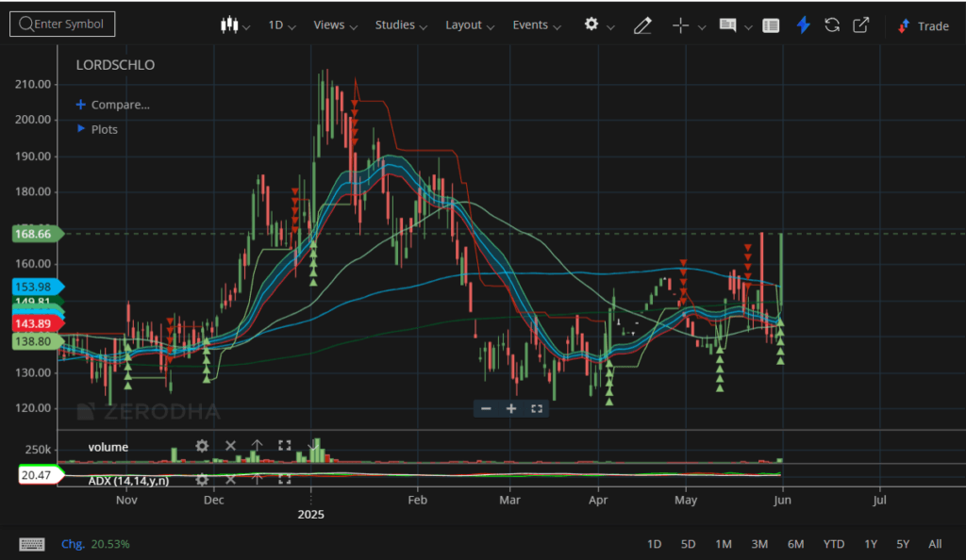Viewport: 966px width, 560px height.
Task: Open the volume panel settings gear
Action: coord(202,446)
